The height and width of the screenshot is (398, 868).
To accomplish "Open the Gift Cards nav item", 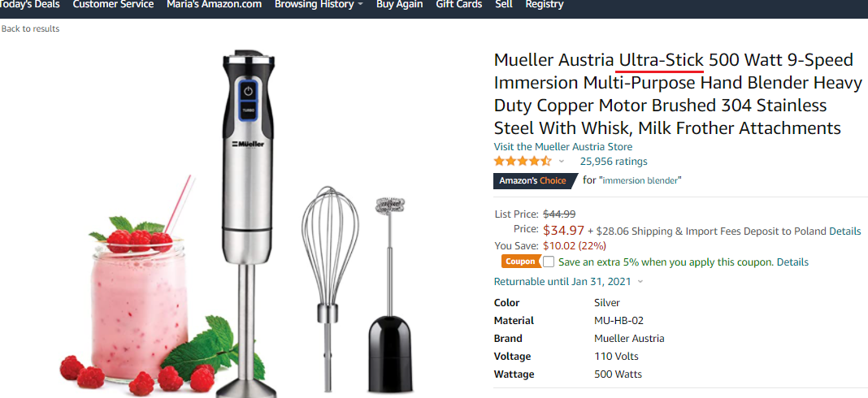I will tap(459, 5).
